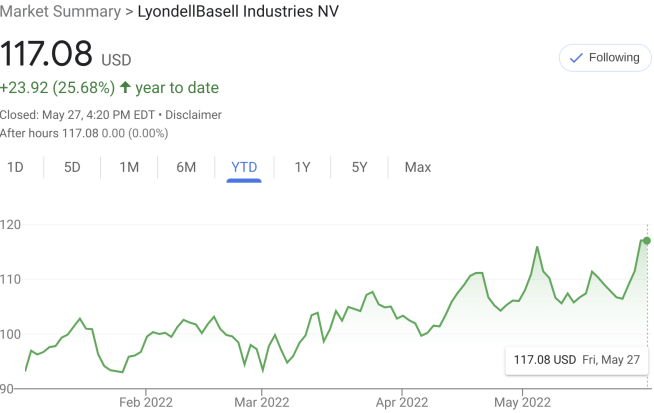The width and height of the screenshot is (654, 413).
Task: Click the USD currency label beside price
Action: pyautogui.click(x=116, y=60)
